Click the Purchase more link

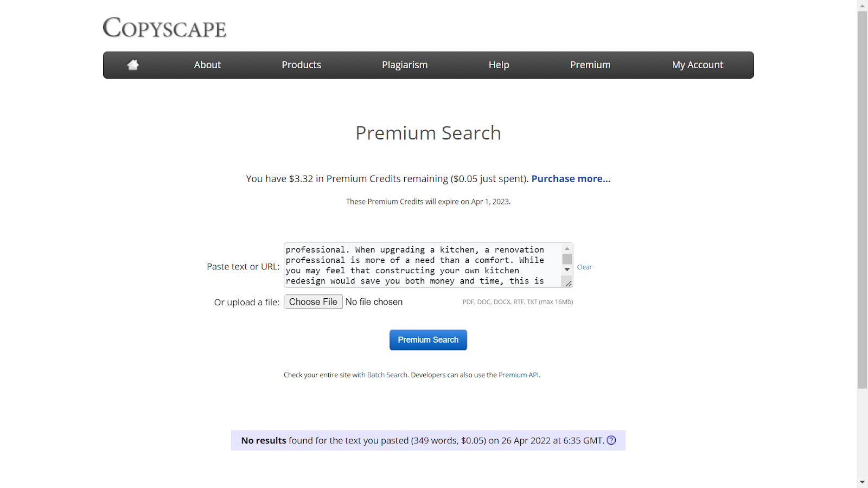pyautogui.click(x=571, y=179)
